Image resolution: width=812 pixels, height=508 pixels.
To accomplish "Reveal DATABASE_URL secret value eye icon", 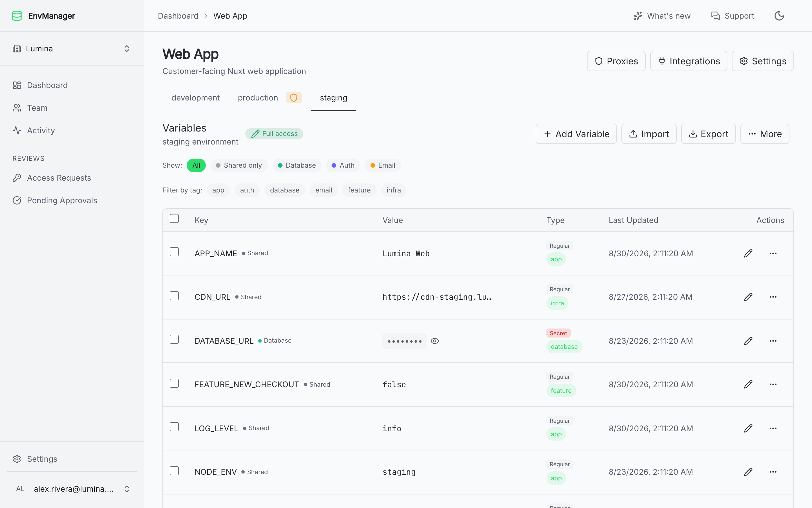I will (435, 341).
